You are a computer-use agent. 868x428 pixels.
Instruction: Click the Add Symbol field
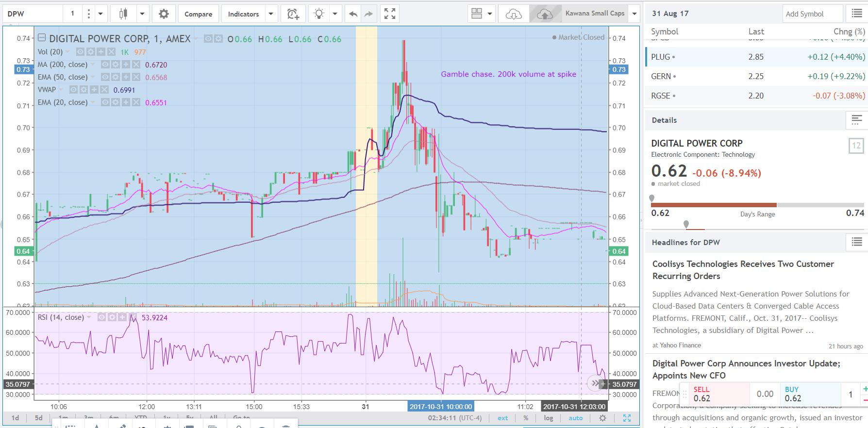click(813, 14)
